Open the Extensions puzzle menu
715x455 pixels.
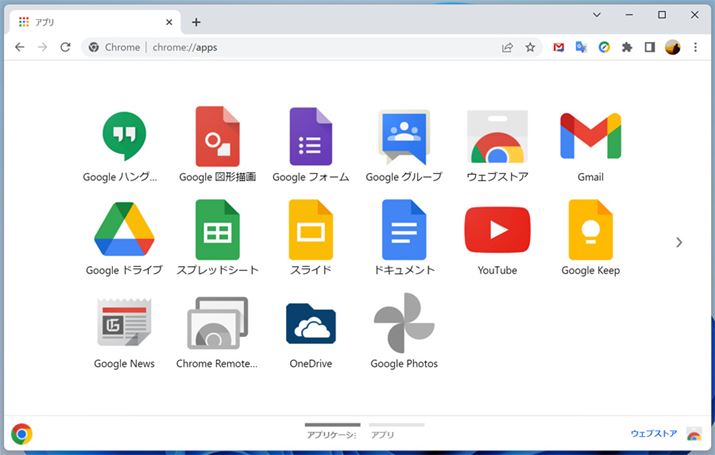627,47
